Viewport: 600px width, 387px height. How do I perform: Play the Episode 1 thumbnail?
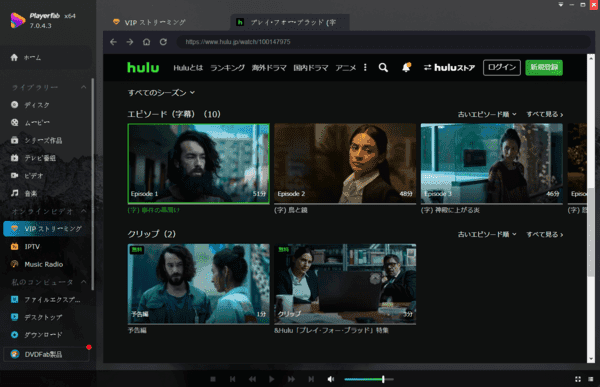coord(198,163)
